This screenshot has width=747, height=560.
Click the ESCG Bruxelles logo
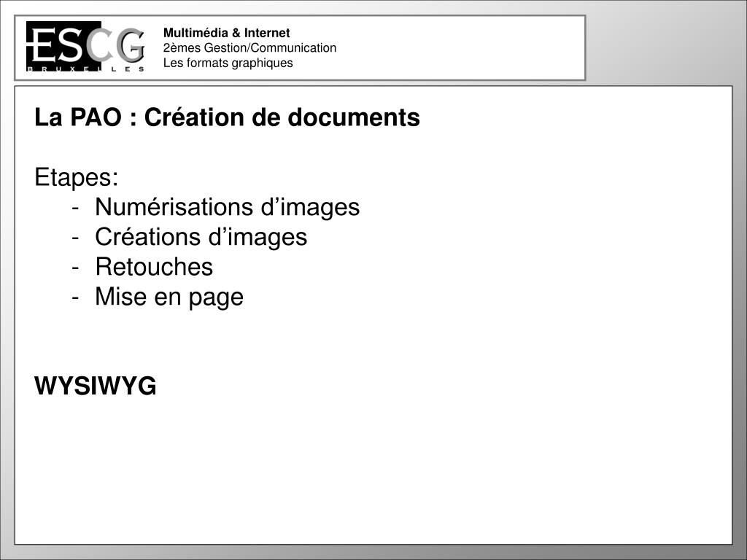tap(86, 46)
